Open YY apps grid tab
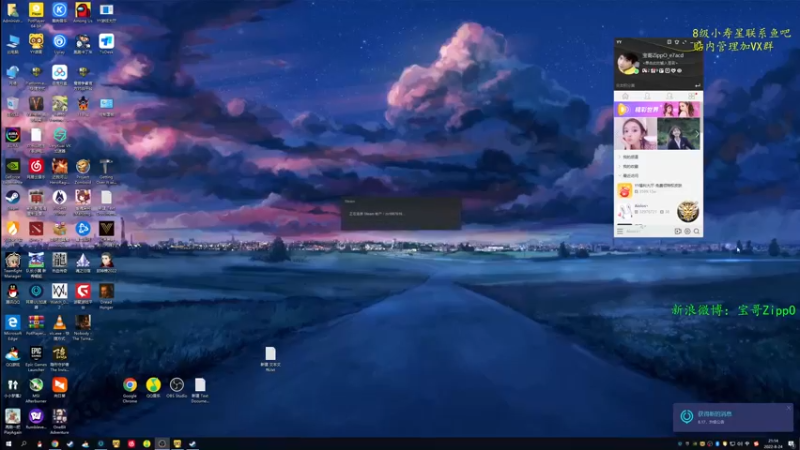The image size is (800, 450). (692, 96)
